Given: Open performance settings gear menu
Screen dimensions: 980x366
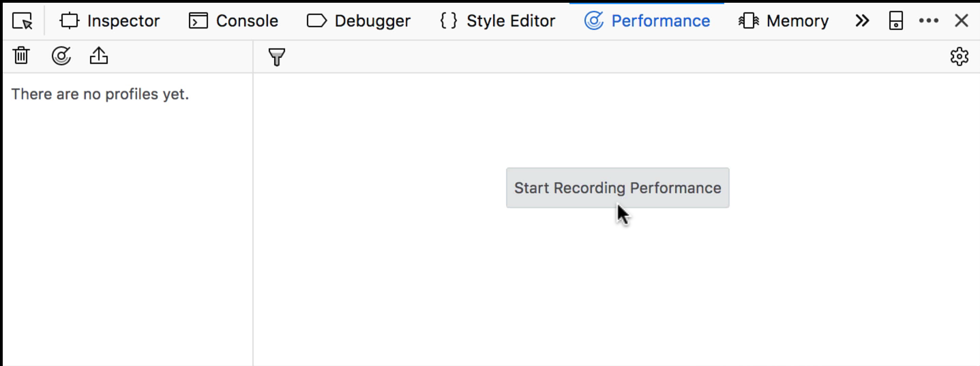Looking at the screenshot, I should coord(960,57).
